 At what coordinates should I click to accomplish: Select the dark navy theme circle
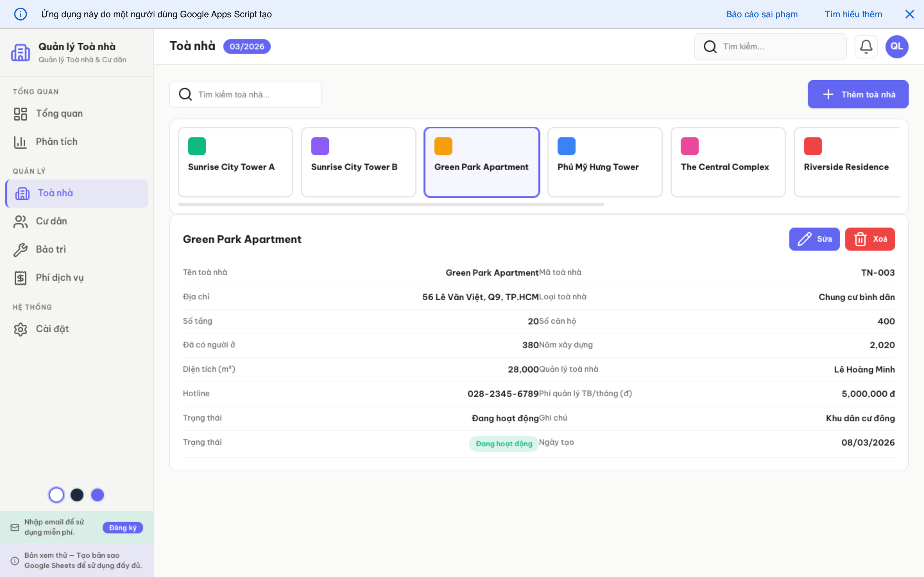click(77, 495)
